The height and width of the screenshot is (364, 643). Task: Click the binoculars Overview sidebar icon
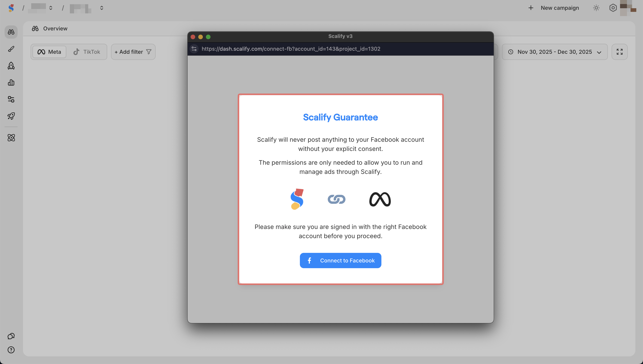[11, 32]
